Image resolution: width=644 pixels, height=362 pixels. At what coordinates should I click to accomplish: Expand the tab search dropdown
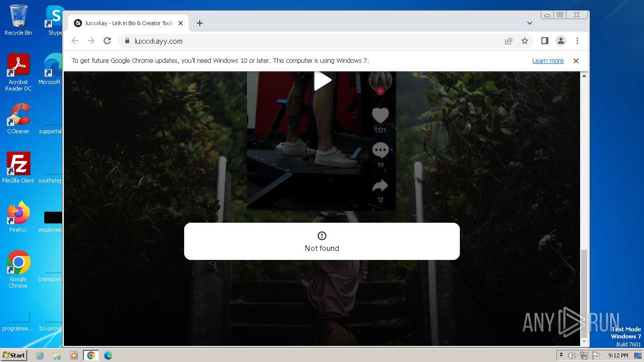tap(530, 23)
